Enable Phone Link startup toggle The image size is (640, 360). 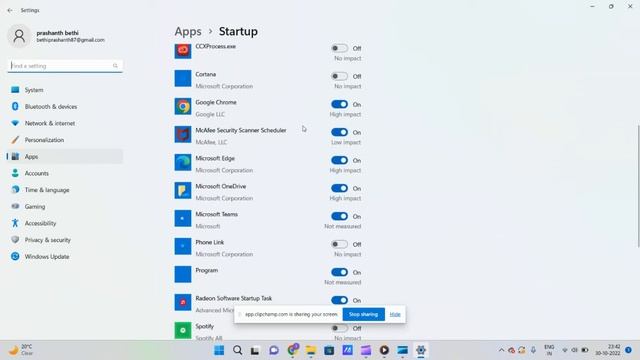click(x=339, y=244)
